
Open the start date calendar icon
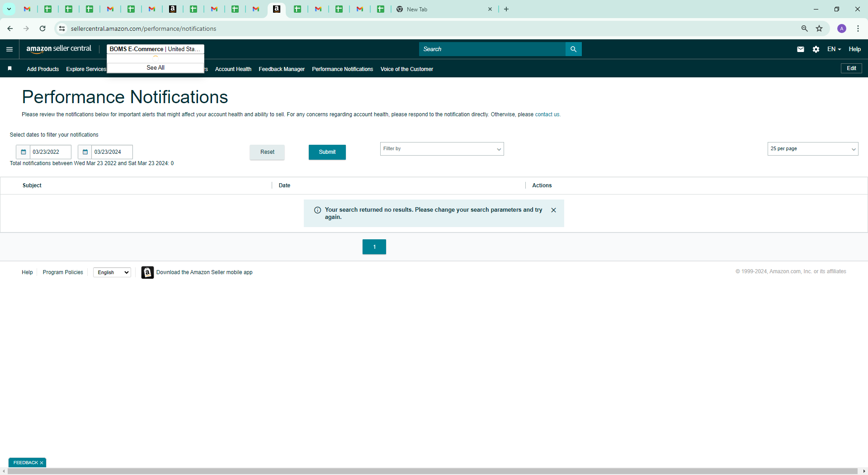23,152
